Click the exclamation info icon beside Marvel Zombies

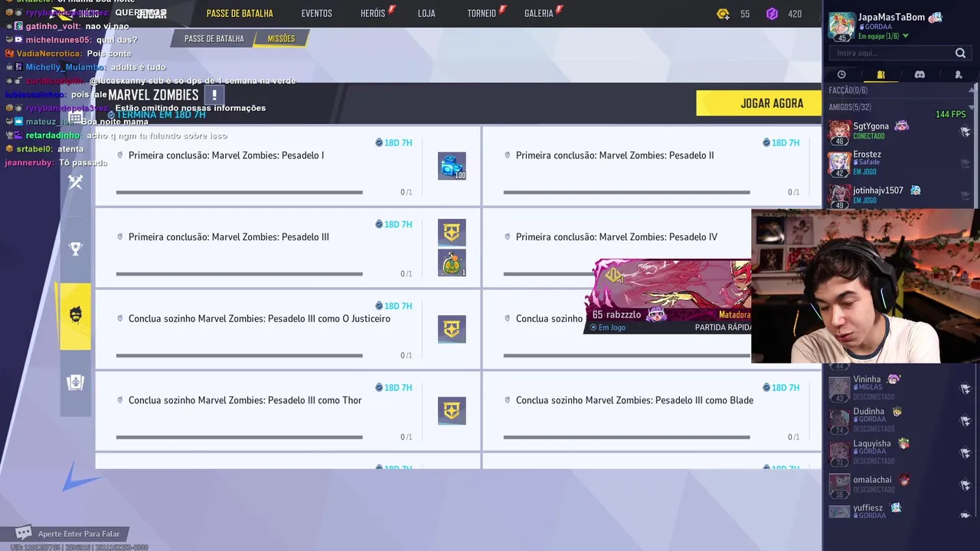click(x=214, y=95)
